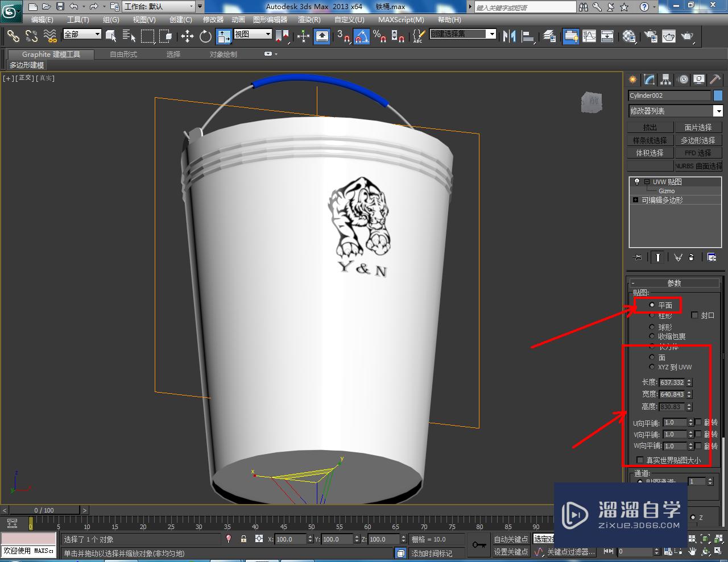Select the 球形 mapping radio button
728x562 pixels.
(x=652, y=327)
